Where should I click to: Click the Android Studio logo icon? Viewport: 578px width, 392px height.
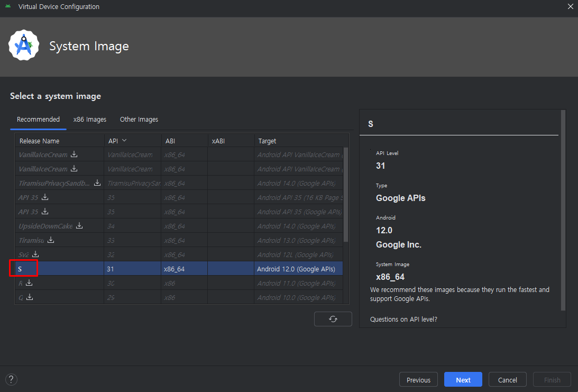tap(24, 45)
